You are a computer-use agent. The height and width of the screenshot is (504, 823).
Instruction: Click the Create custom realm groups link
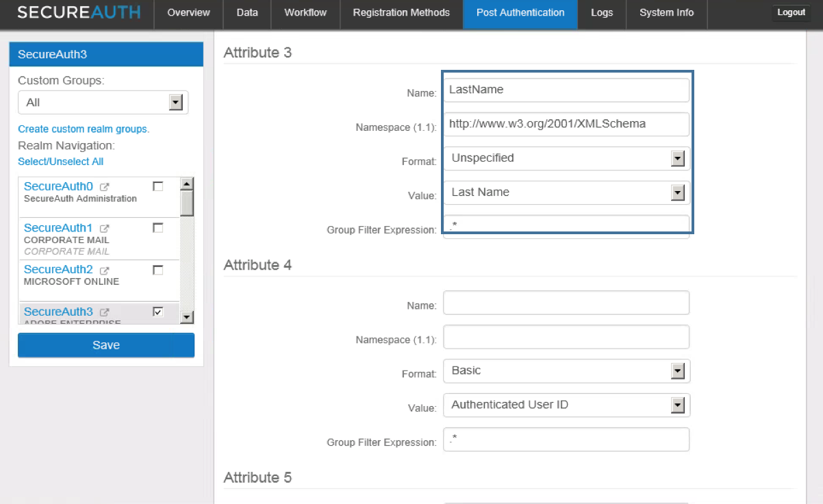pos(83,129)
